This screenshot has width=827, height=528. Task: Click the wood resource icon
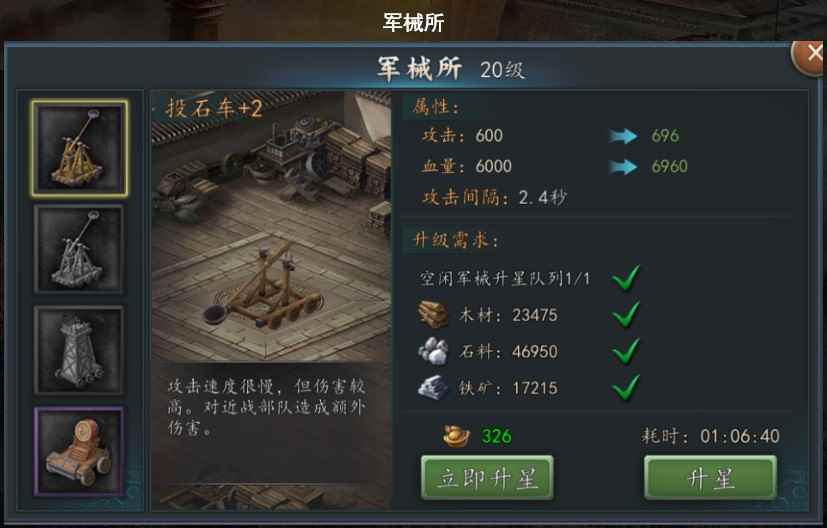[433, 315]
